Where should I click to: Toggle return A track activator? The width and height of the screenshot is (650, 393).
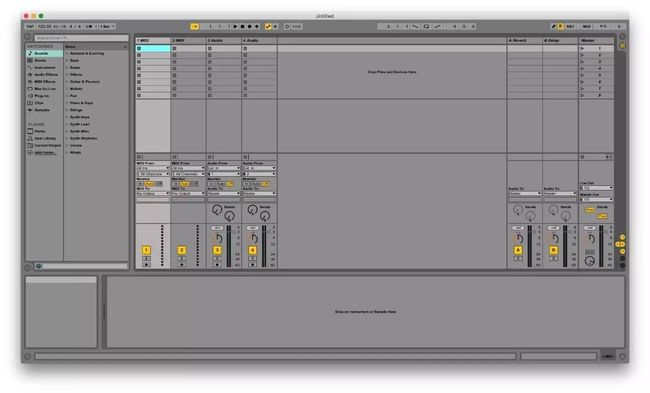click(x=518, y=250)
